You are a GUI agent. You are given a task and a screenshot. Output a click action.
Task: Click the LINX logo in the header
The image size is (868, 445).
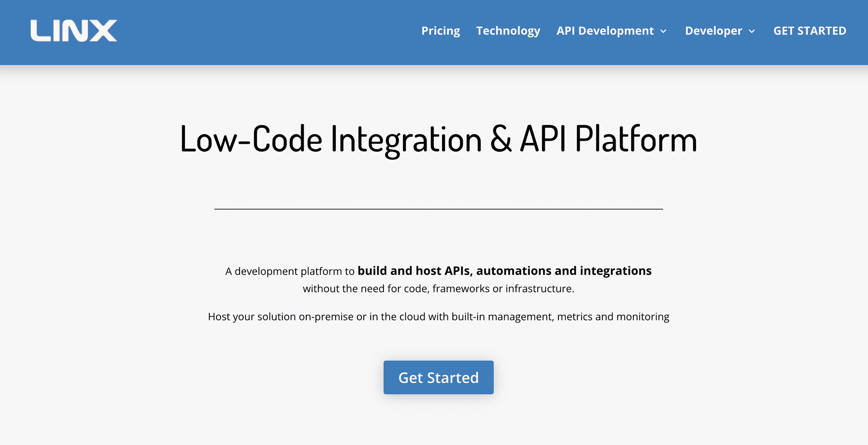pos(74,31)
